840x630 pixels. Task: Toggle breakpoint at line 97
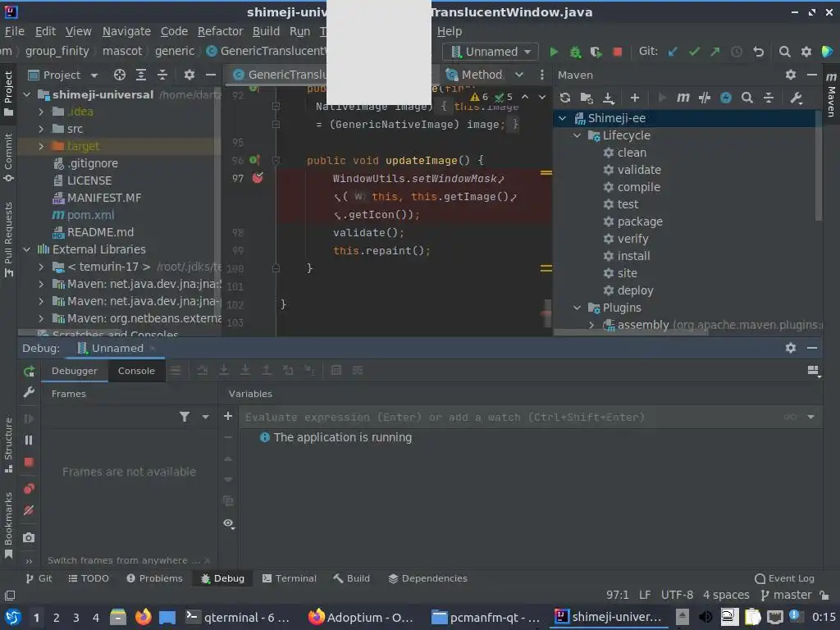tap(258, 178)
